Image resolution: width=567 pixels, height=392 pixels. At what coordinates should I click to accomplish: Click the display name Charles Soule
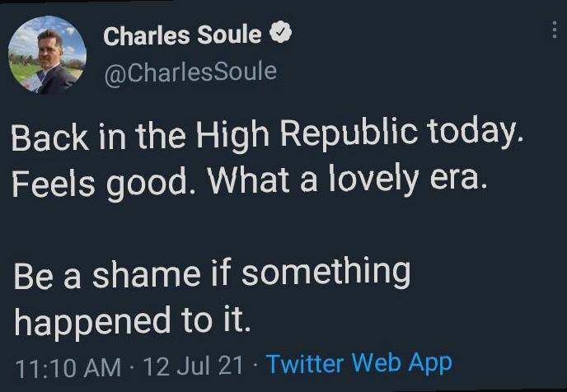(182, 35)
